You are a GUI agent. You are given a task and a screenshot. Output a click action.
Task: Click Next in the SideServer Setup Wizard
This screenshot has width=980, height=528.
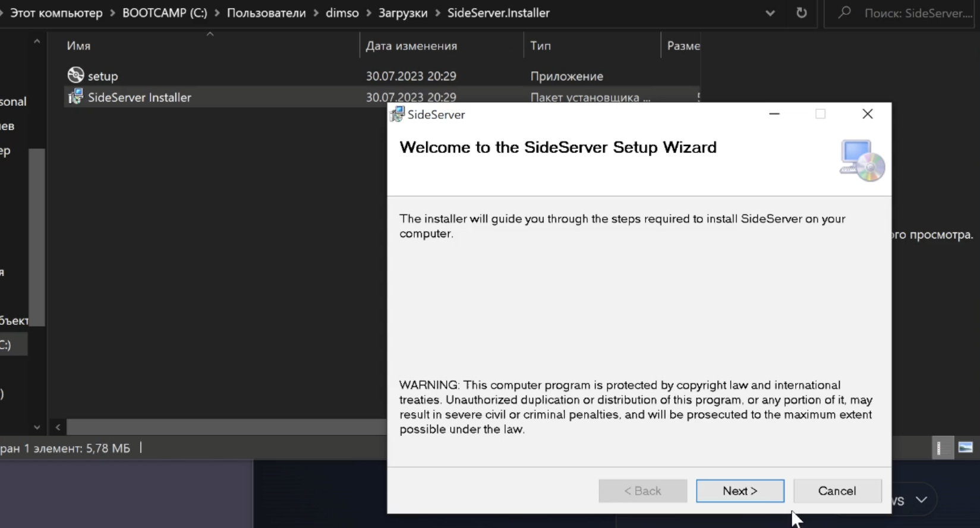click(x=740, y=491)
